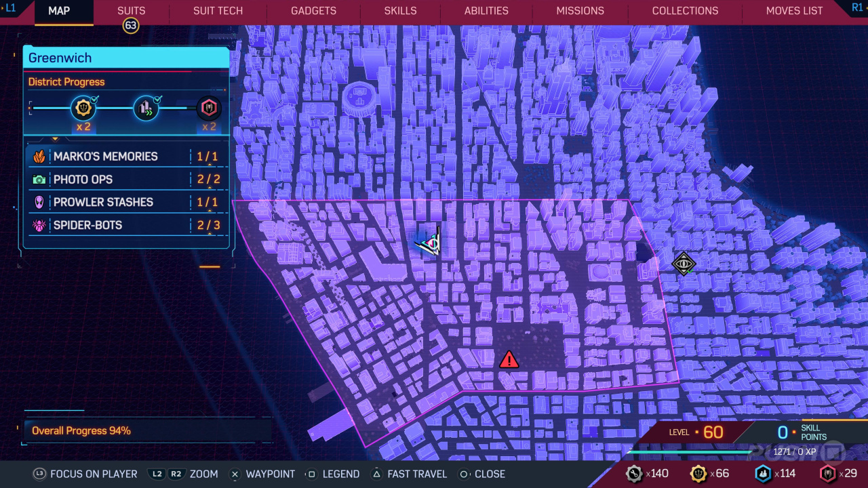Select the red hexagon district reward icon
This screenshot has width=868, height=488.
(x=208, y=107)
